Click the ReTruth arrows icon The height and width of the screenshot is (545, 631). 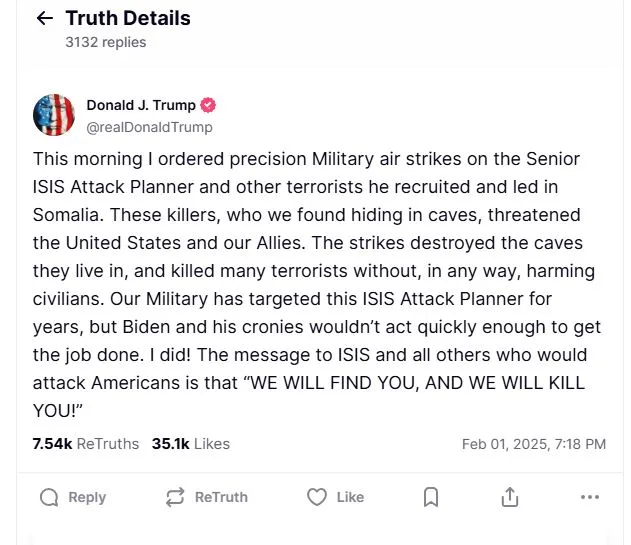176,497
